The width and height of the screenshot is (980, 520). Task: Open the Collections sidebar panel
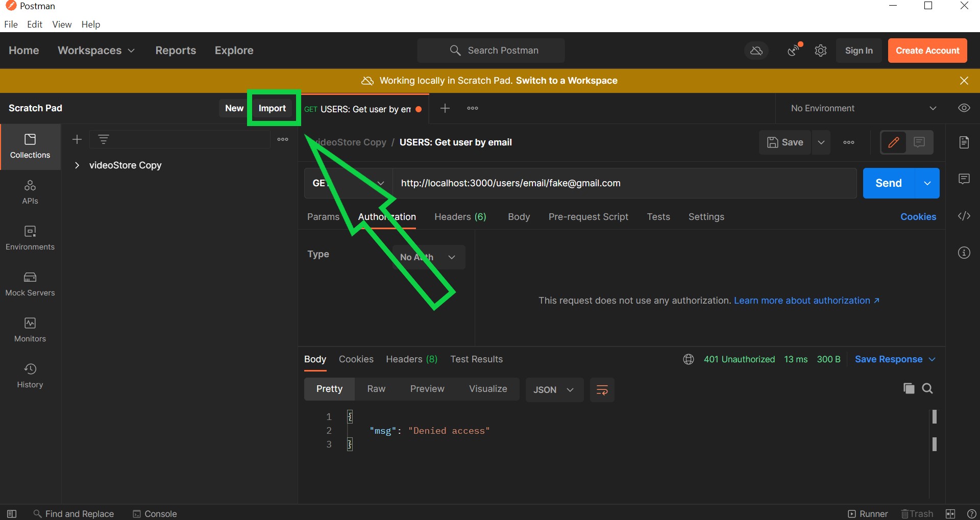pyautogui.click(x=30, y=146)
